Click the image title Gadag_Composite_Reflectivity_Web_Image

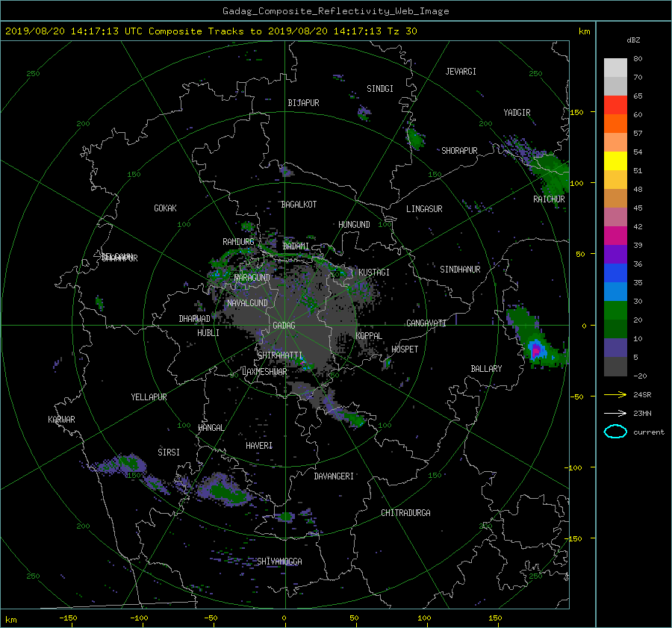click(x=335, y=11)
